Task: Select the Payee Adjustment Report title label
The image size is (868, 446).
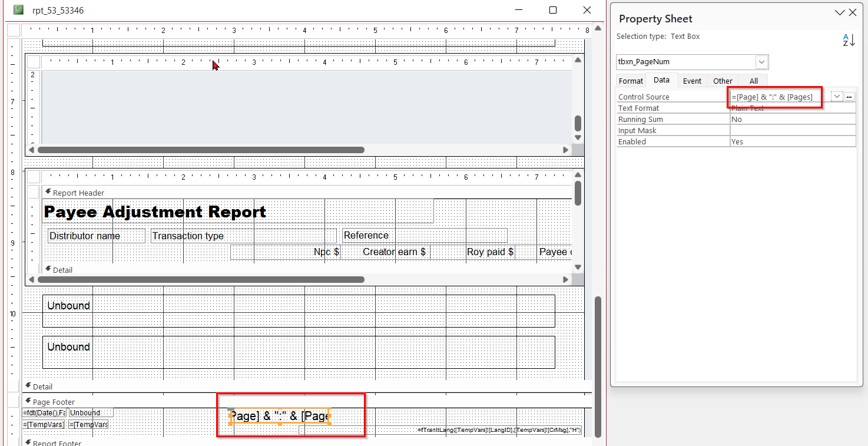Action: point(238,212)
